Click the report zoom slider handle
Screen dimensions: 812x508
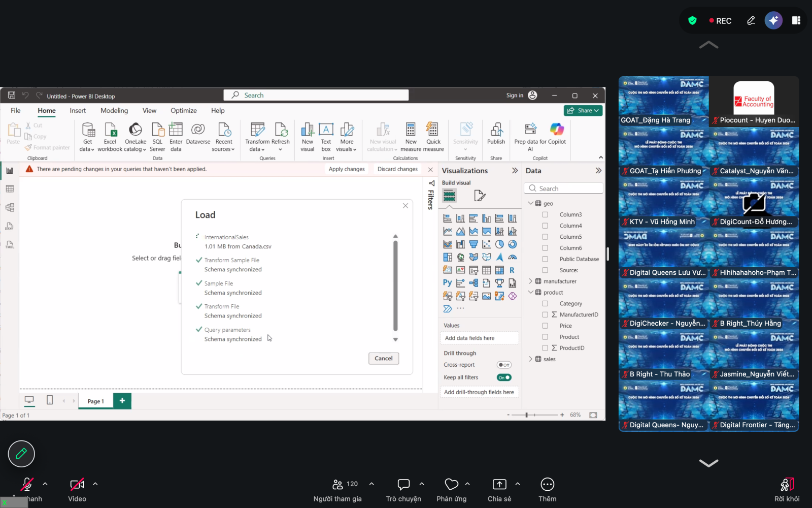pyautogui.click(x=527, y=415)
